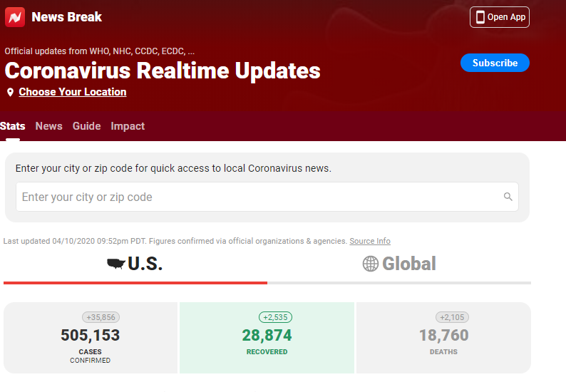The height and width of the screenshot is (392, 566).
Task: Click the recovered count card
Action: [267, 337]
